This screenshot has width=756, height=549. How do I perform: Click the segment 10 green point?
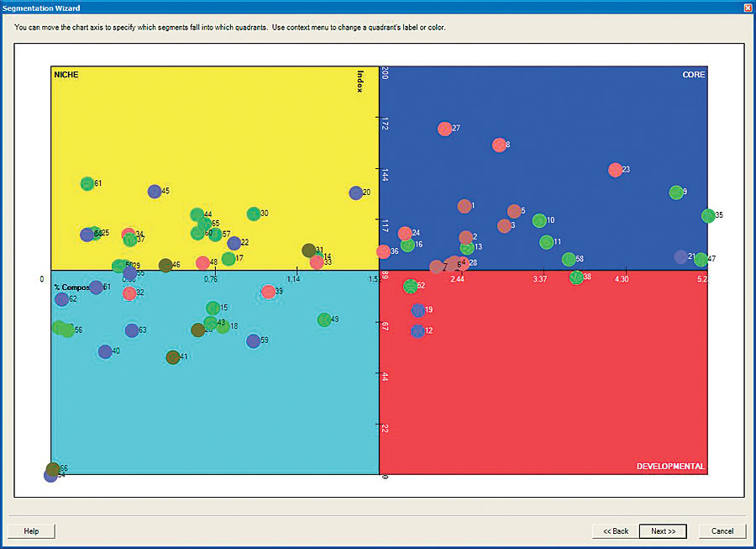point(539,220)
